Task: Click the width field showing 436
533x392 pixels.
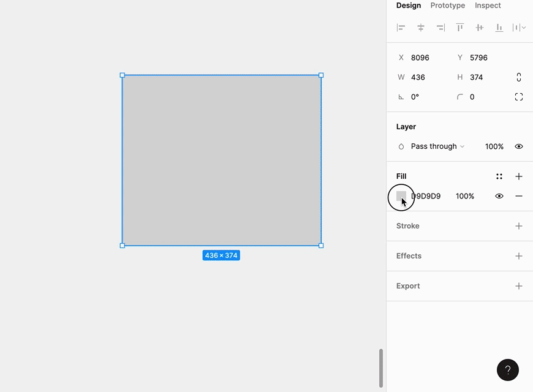Action: (418, 77)
